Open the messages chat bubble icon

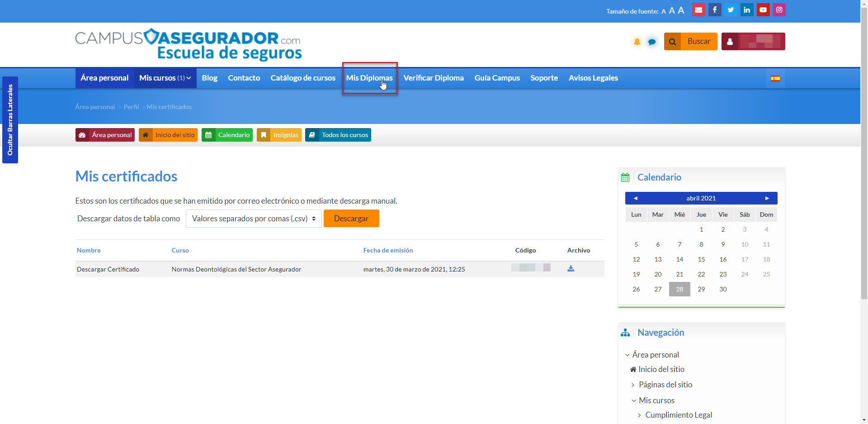pyautogui.click(x=652, y=42)
